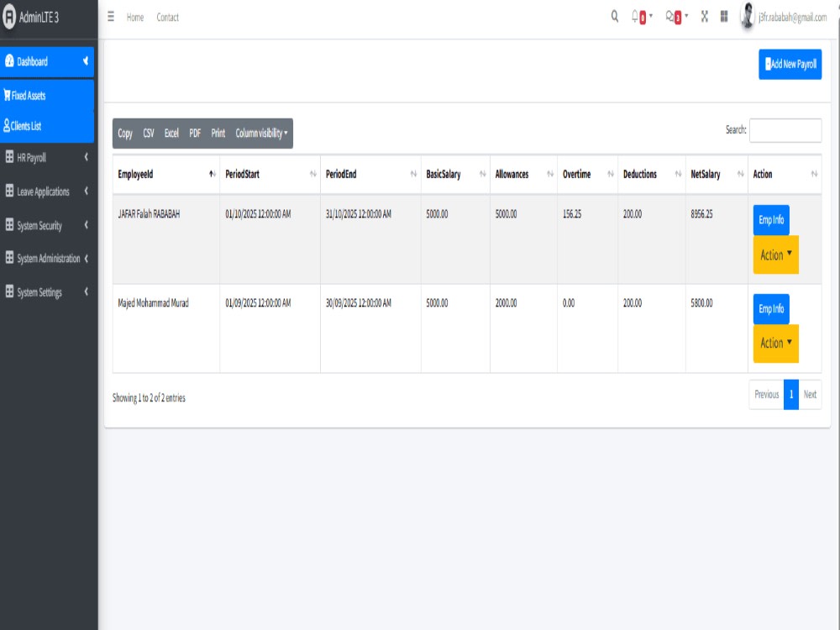The width and height of the screenshot is (840, 630).
Task: Sort by Overtime column arrows
Action: tap(611, 174)
